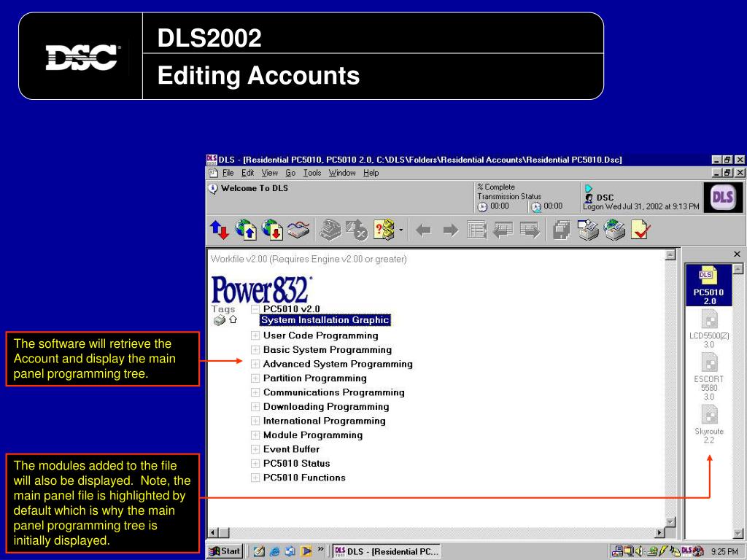Click the DLS logo button at top right
The width and height of the screenshot is (747, 560).
[x=723, y=197]
